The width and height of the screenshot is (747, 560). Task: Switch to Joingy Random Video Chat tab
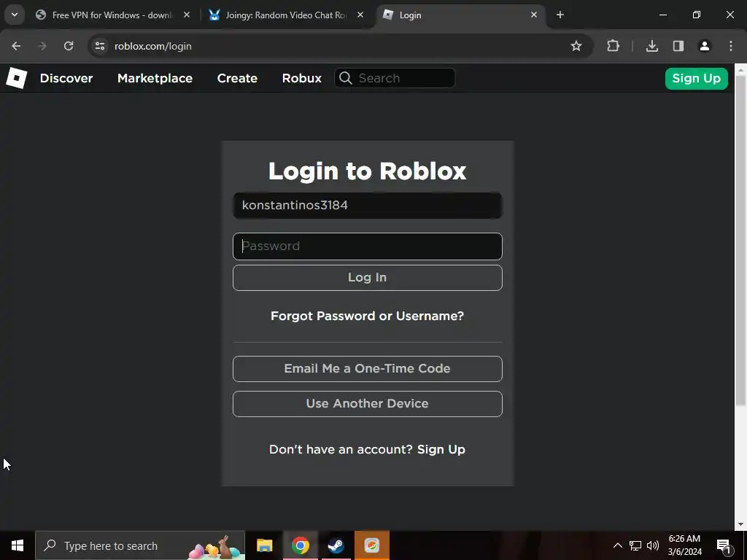(286, 15)
